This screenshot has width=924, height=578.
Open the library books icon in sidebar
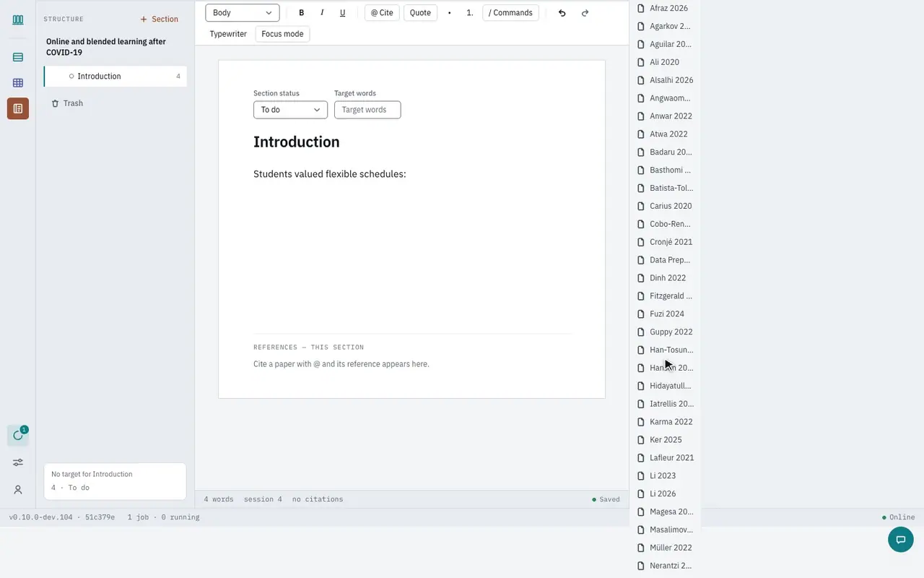pyautogui.click(x=18, y=20)
